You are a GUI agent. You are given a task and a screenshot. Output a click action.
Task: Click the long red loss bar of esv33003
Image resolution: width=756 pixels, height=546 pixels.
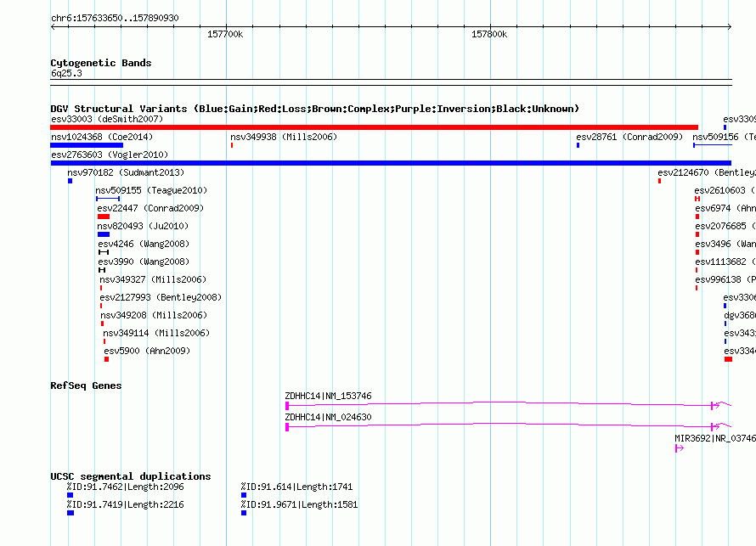click(x=374, y=127)
